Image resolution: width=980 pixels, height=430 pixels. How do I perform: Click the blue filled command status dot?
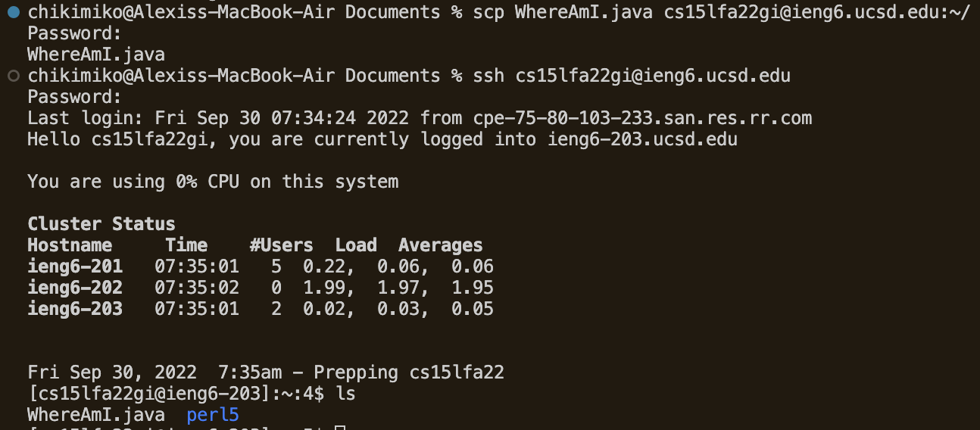click(13, 12)
